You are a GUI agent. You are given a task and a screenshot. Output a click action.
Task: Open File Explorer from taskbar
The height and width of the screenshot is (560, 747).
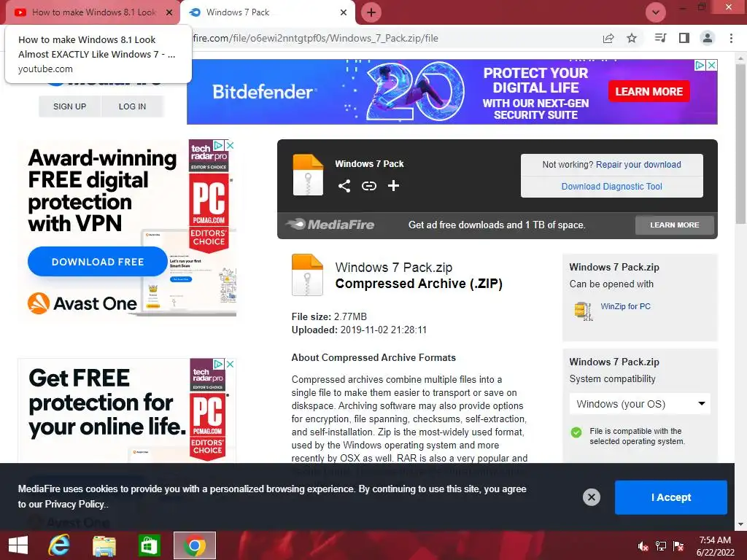coord(104,545)
